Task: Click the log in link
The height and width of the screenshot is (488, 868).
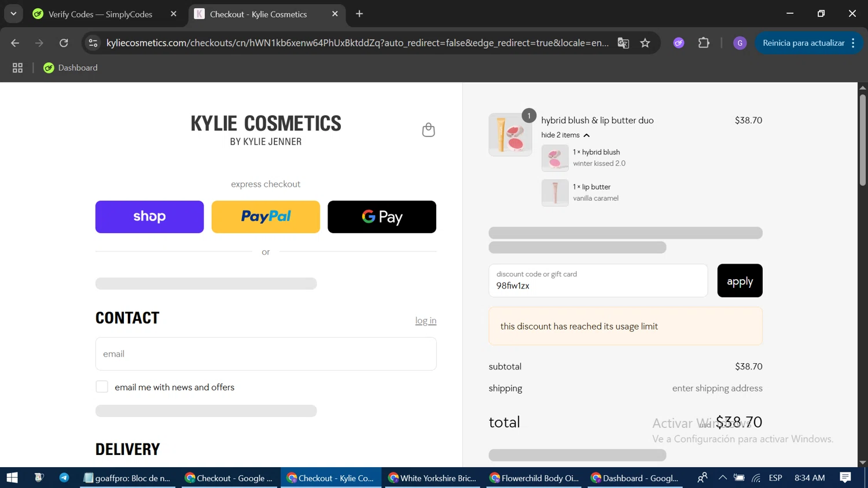Action: point(426,320)
